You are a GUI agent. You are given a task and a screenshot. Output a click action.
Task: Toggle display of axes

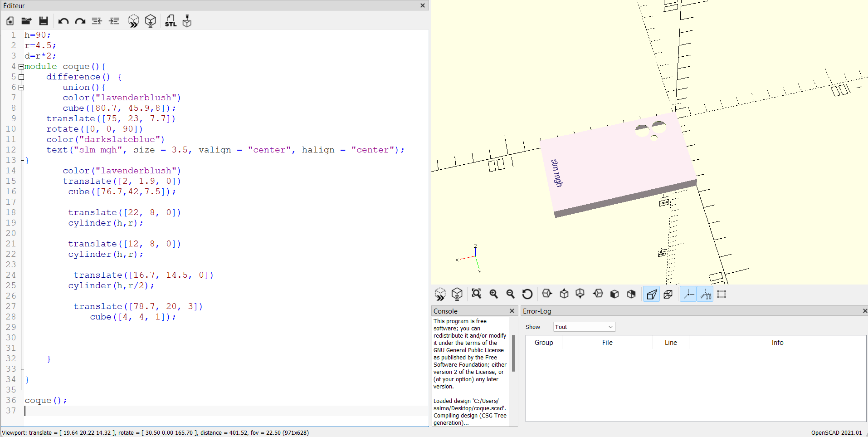pos(688,294)
